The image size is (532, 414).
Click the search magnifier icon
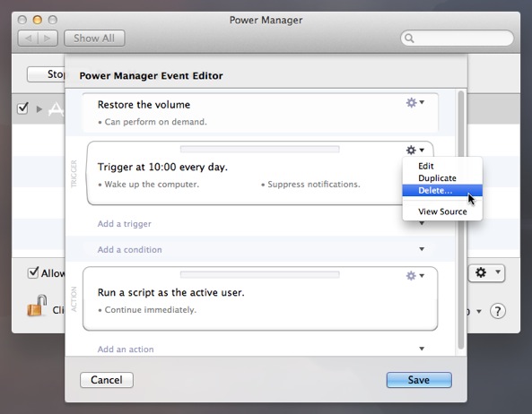(409, 39)
